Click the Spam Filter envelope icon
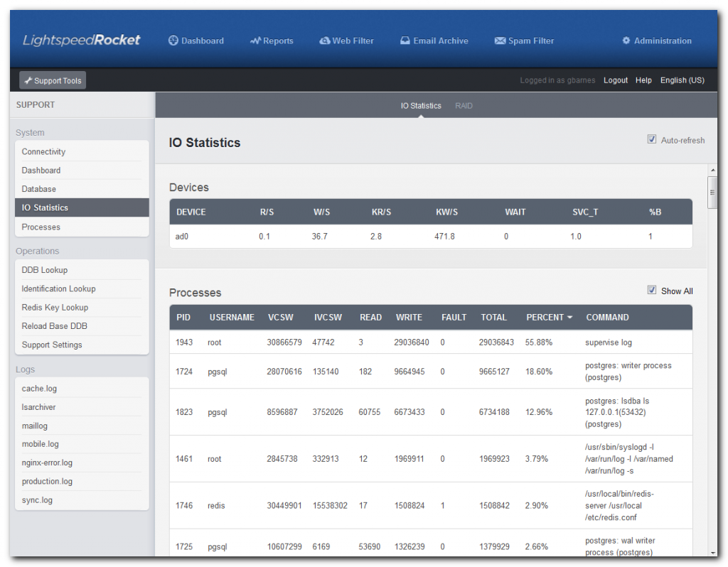This screenshot has width=728, height=567. pyautogui.click(x=500, y=40)
